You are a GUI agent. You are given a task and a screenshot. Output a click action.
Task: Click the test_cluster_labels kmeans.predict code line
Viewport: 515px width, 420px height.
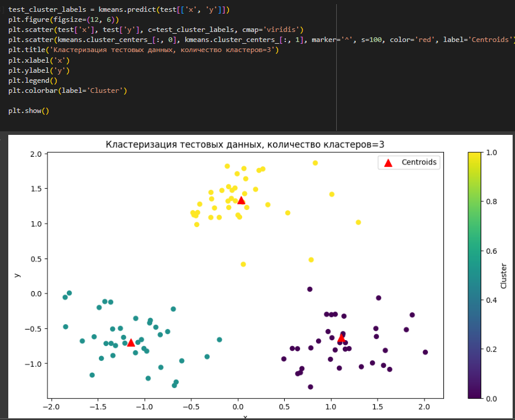pyautogui.click(x=119, y=10)
